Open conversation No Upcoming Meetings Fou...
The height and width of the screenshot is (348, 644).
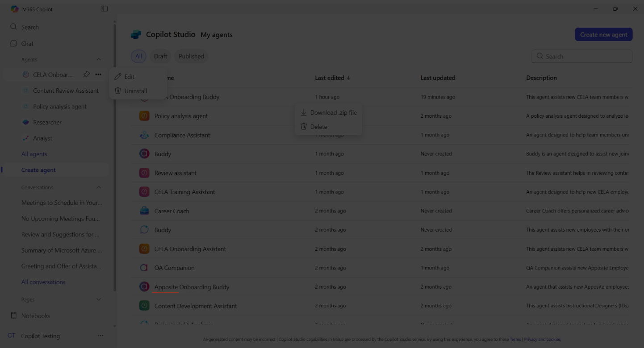coord(61,219)
